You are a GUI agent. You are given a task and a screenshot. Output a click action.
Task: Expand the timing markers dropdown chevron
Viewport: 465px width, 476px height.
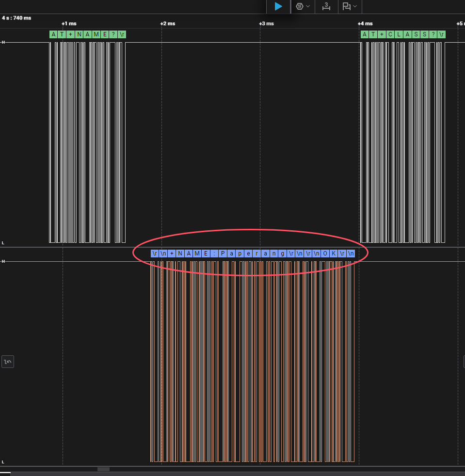(355, 6)
